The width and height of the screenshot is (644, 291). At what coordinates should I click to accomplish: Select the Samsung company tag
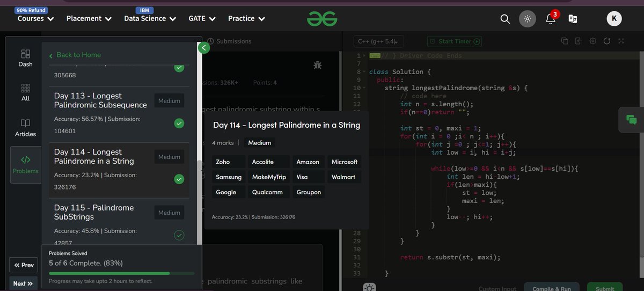(x=229, y=177)
